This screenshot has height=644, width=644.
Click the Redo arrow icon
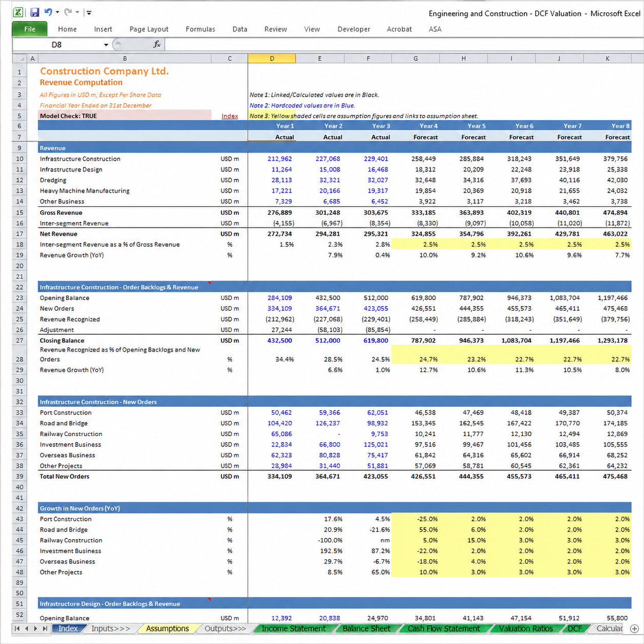[x=68, y=12]
